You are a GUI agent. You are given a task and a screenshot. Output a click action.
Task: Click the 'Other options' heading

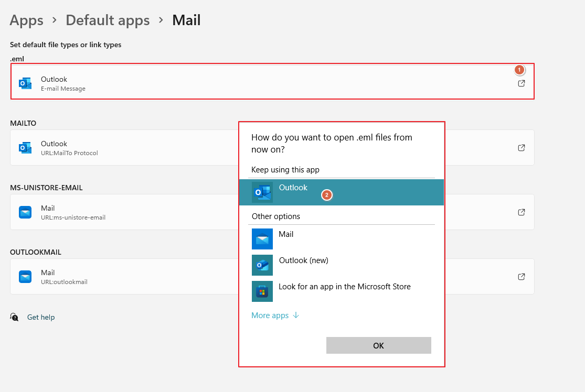[276, 216]
